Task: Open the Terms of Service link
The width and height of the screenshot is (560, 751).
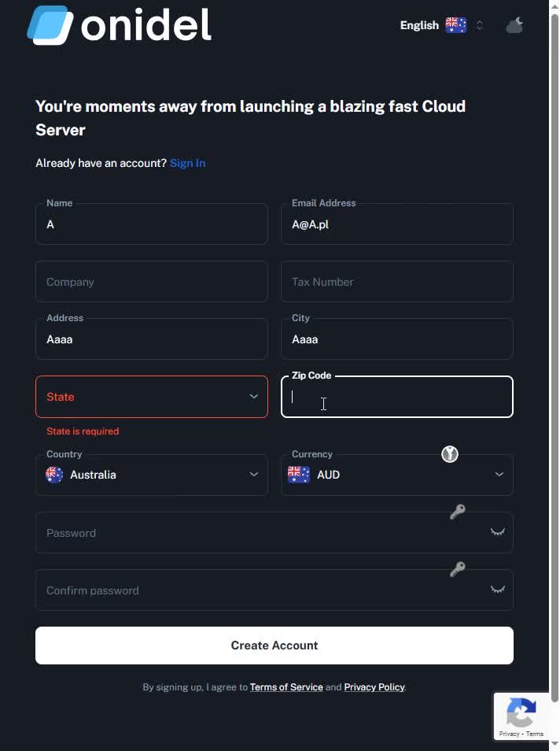Action: (x=286, y=687)
